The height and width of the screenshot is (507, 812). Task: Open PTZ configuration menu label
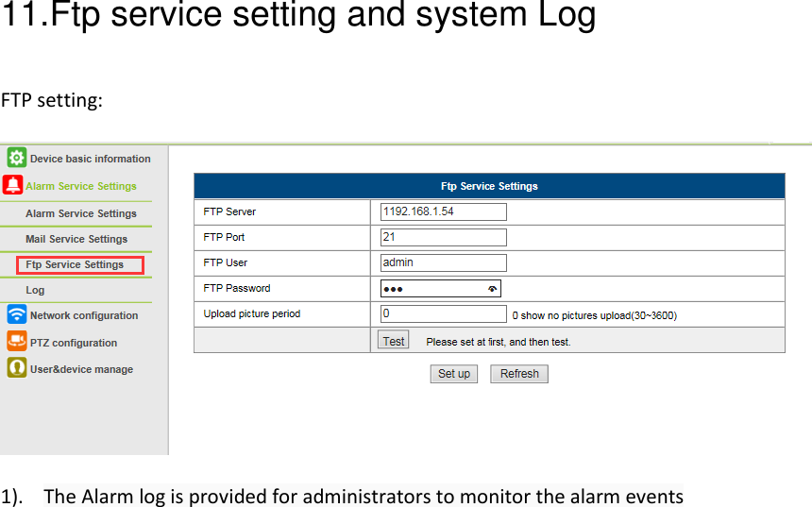(74, 343)
